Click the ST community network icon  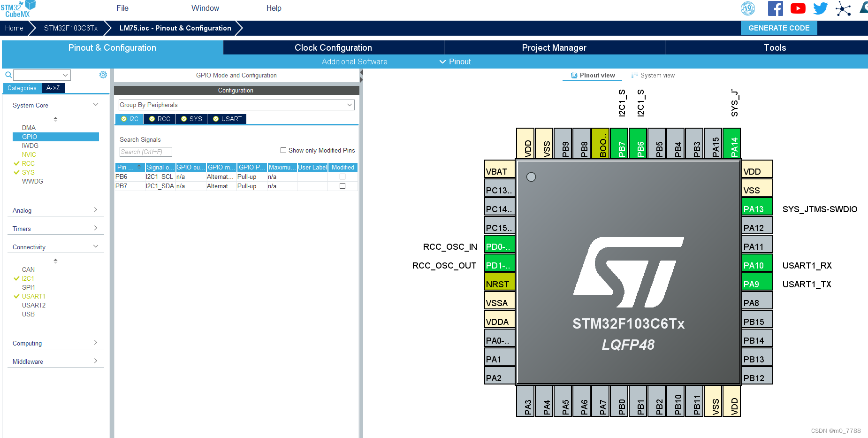coord(843,8)
